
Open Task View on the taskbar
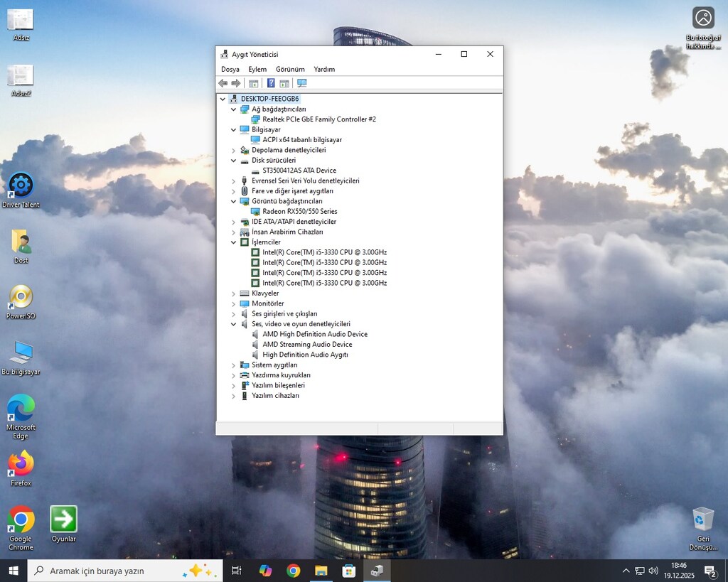tap(236, 571)
